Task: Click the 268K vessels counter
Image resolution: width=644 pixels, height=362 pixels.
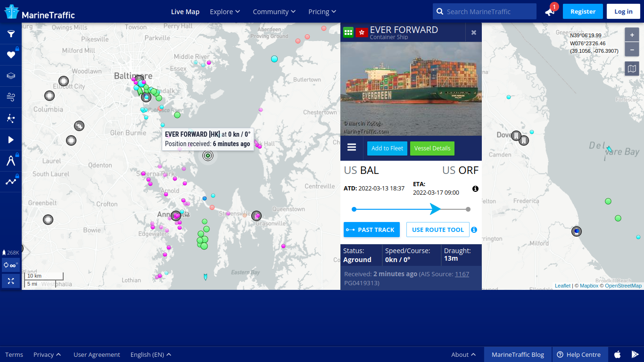Action: 11,253
